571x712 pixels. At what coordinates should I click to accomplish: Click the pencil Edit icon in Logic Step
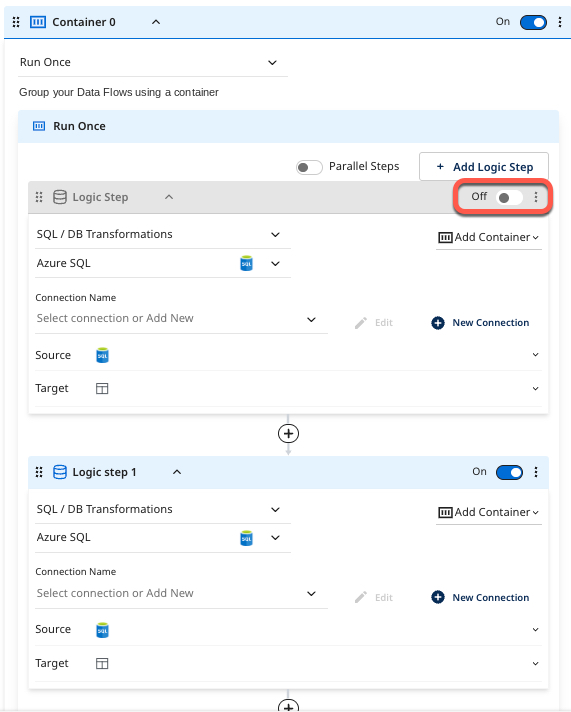[361, 323]
